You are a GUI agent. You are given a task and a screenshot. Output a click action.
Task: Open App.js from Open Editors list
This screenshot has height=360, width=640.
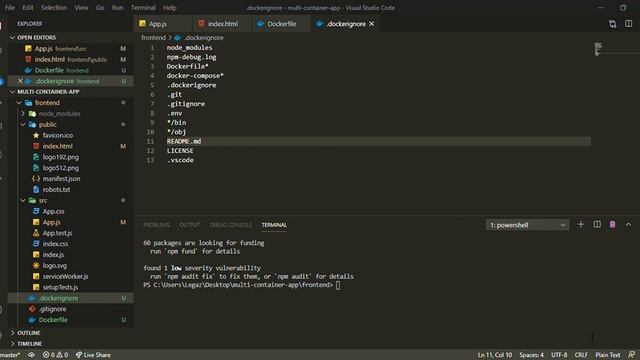click(x=70, y=49)
